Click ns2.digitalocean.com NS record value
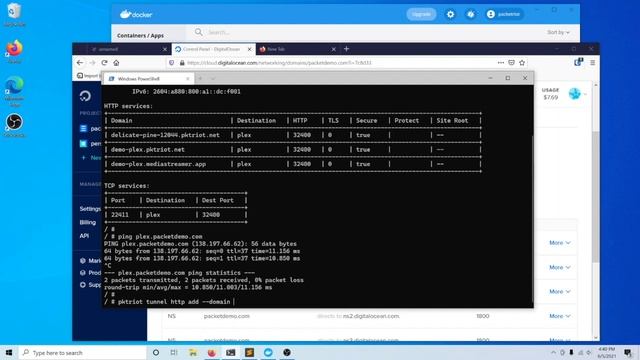Image resolution: width=640 pixels, height=360 pixels. click(x=371, y=316)
